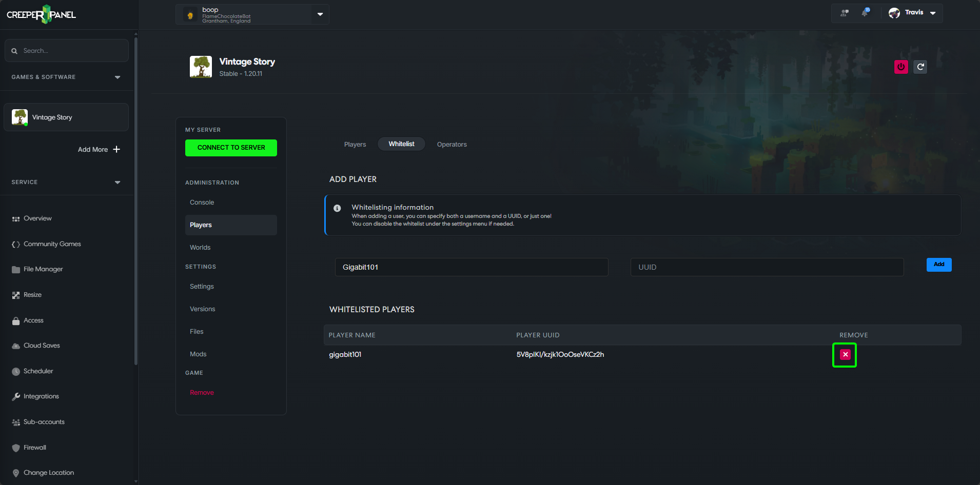Screen dimensions: 980x485
Task: Select the Whitelist tab
Action: tap(401, 144)
